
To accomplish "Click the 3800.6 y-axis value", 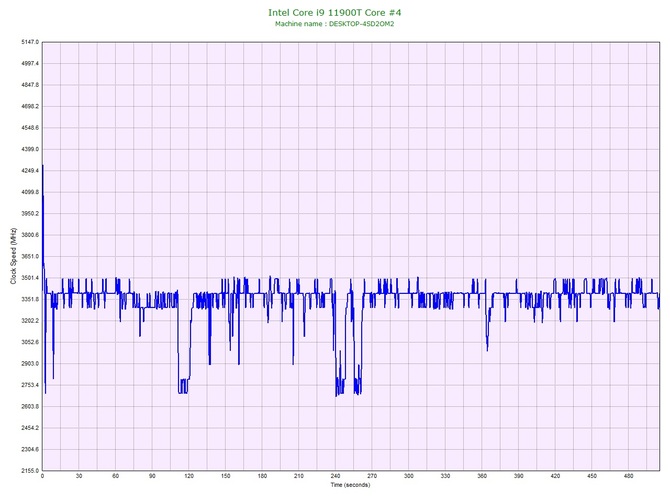I will (30, 235).
